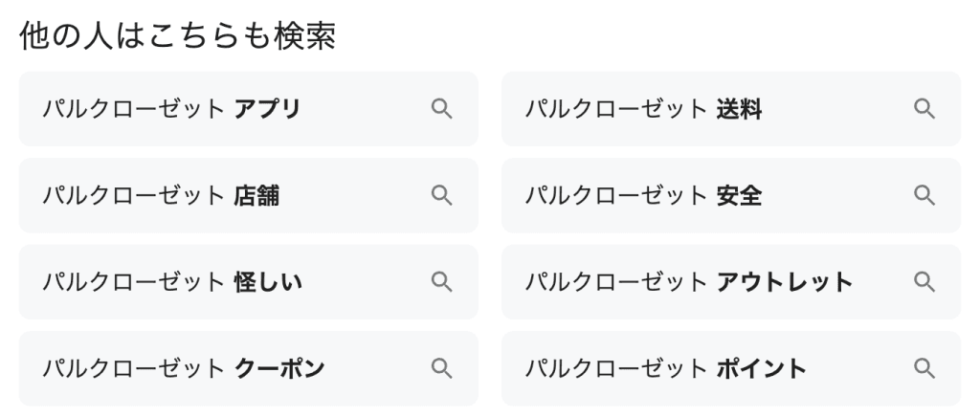Click the bold word 送料

[x=740, y=109]
